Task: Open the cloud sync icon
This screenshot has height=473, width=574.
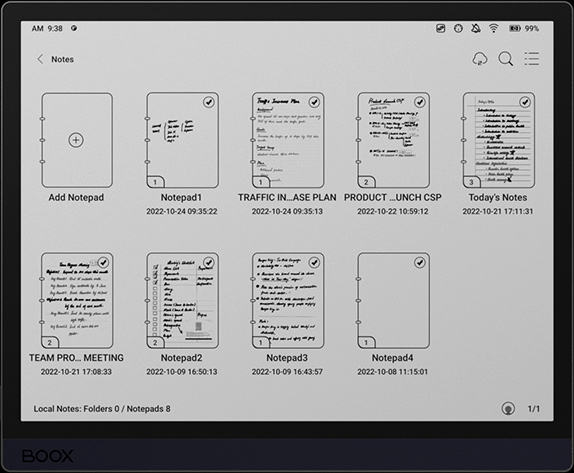Action: click(480, 59)
